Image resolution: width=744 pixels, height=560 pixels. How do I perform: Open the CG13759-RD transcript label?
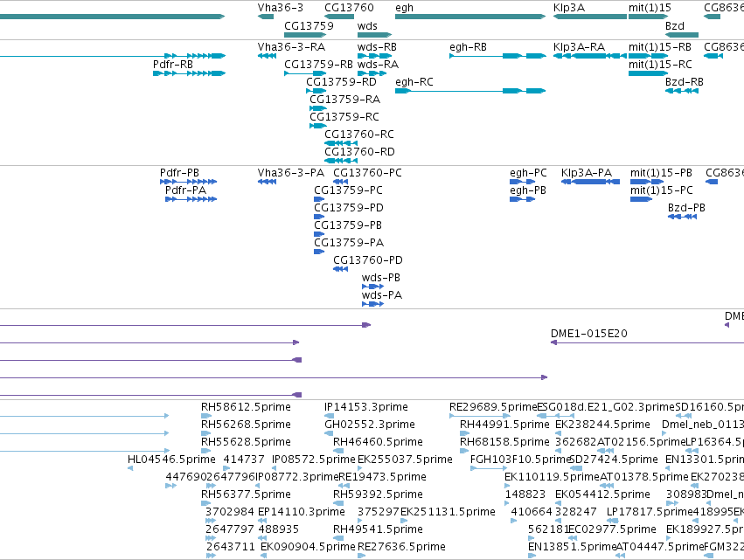341,82
